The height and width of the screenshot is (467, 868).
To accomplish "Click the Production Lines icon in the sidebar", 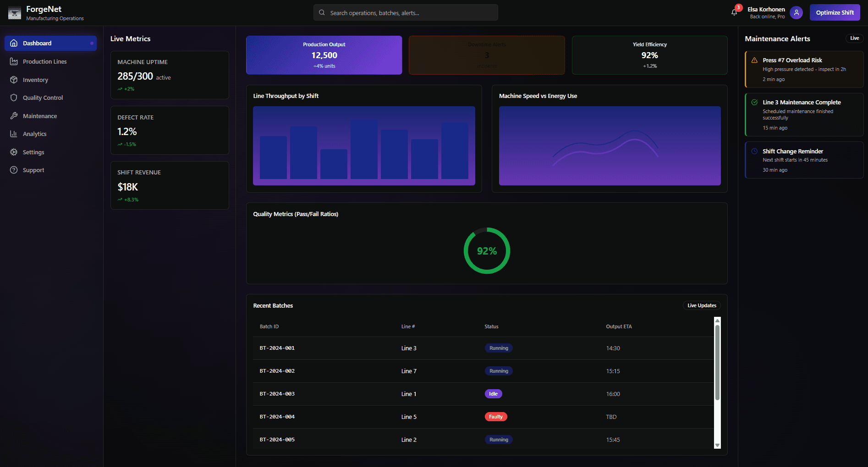I will (14, 61).
